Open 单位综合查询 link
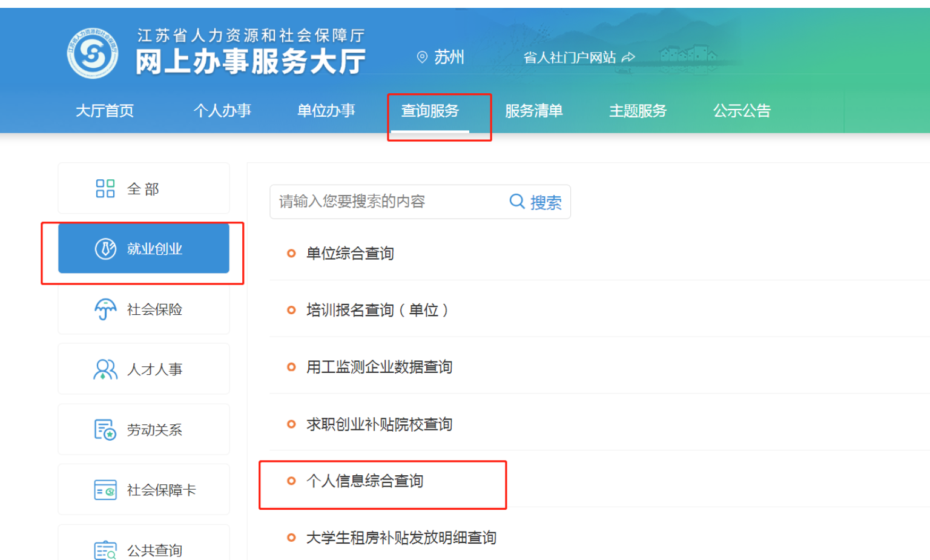 tap(350, 254)
